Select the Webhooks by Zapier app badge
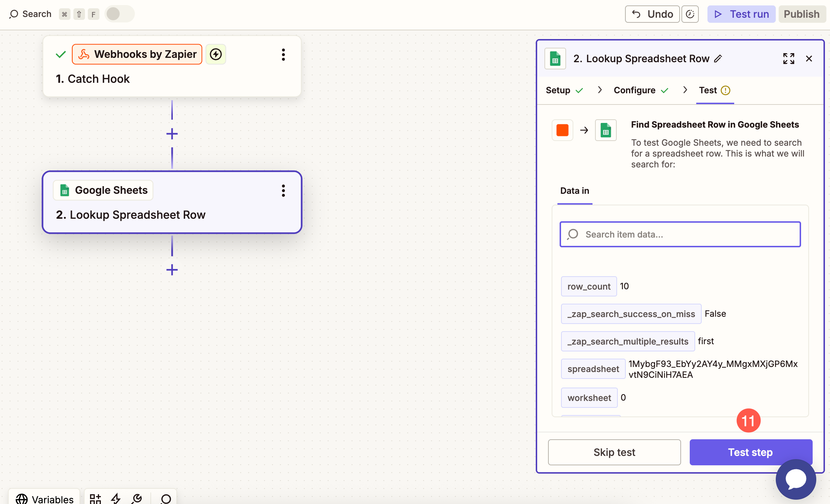 [137, 54]
